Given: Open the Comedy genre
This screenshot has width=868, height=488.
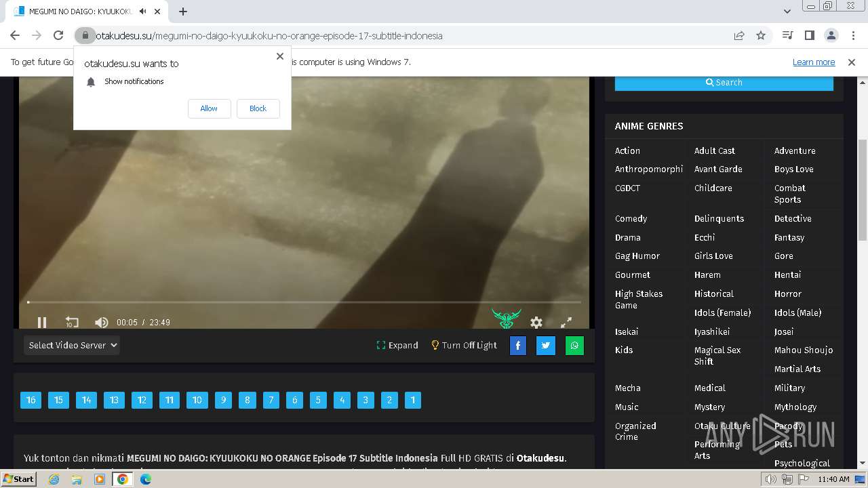Looking at the screenshot, I should [631, 218].
